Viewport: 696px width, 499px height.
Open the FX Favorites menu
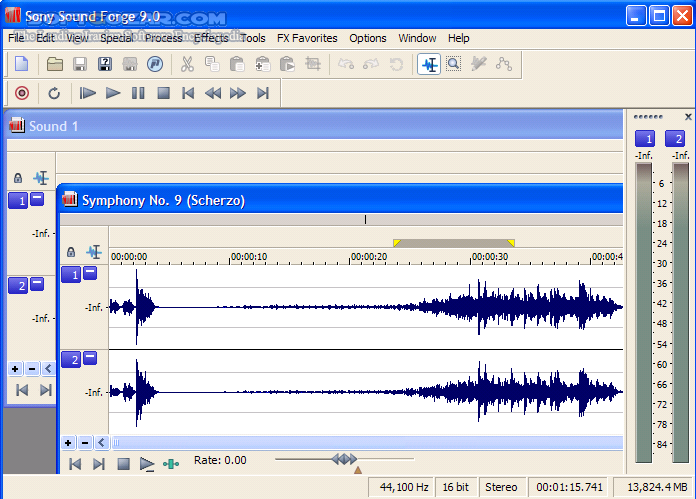[x=307, y=38]
